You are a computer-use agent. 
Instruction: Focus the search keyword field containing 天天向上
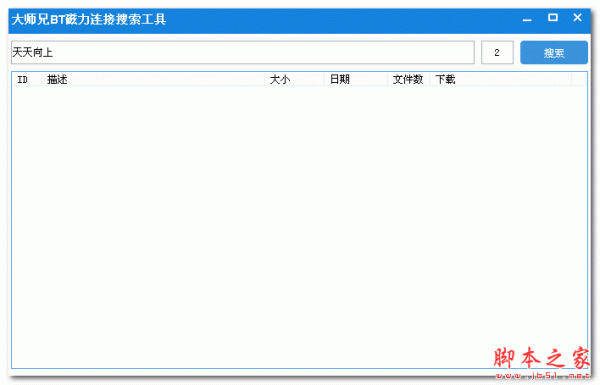[243, 52]
